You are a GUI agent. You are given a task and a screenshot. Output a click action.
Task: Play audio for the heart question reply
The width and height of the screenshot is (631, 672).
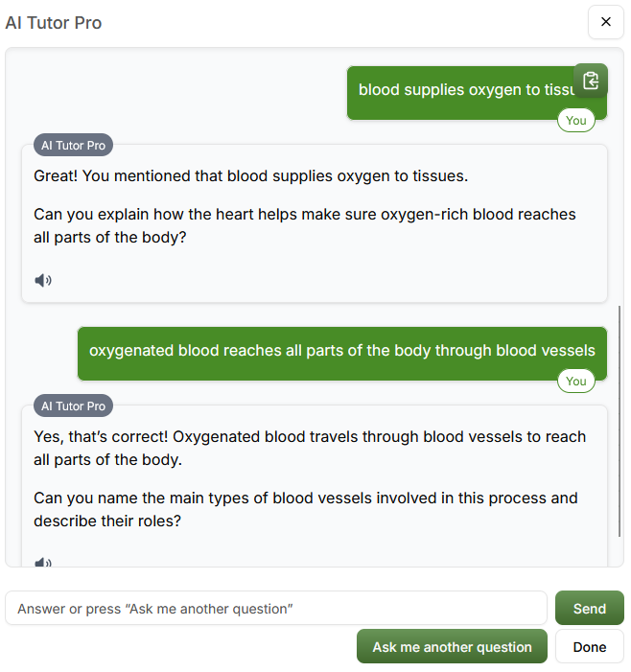[x=43, y=281]
